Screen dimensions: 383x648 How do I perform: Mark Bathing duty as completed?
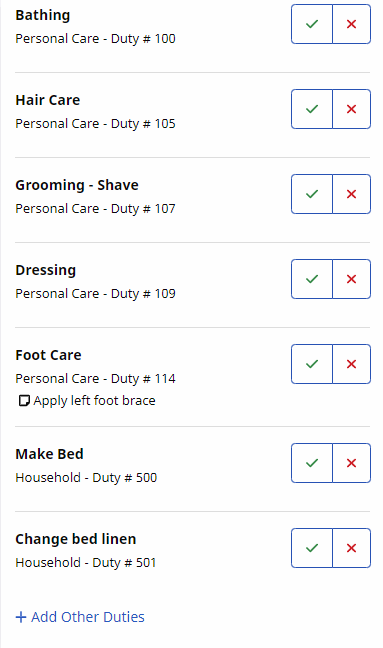coord(312,24)
